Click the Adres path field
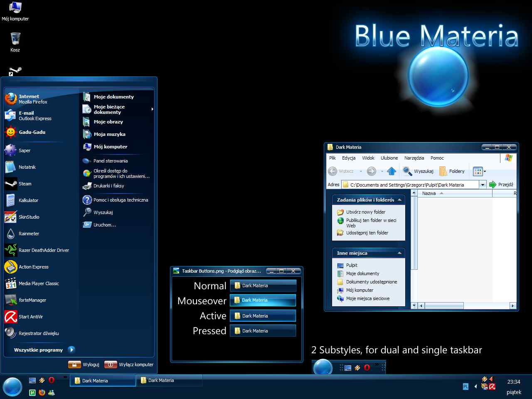532x399 pixels. tap(410, 185)
